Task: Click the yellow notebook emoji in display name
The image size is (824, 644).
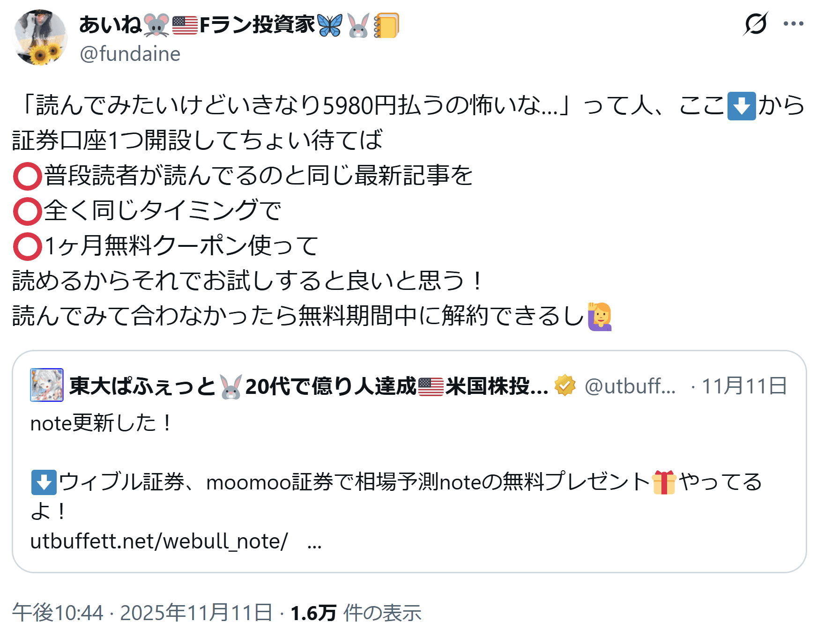Action: pos(386,25)
